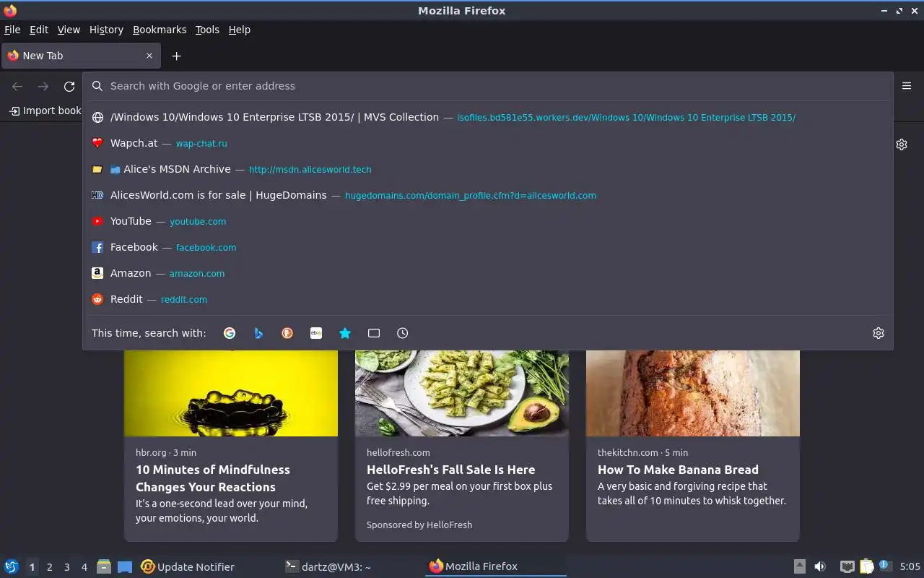Switch to workspace 2
This screenshot has width=924, height=578.
pyautogui.click(x=49, y=567)
